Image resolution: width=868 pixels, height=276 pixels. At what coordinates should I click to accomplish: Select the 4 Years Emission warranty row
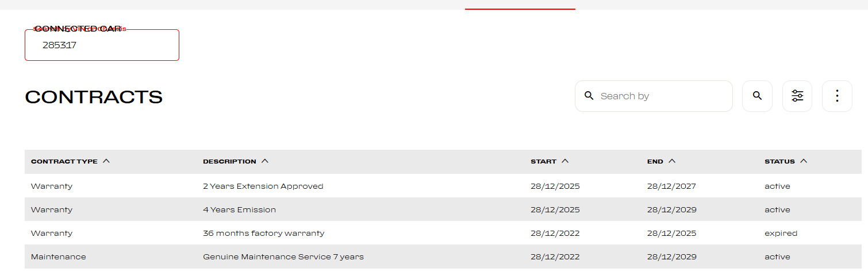pyautogui.click(x=239, y=210)
